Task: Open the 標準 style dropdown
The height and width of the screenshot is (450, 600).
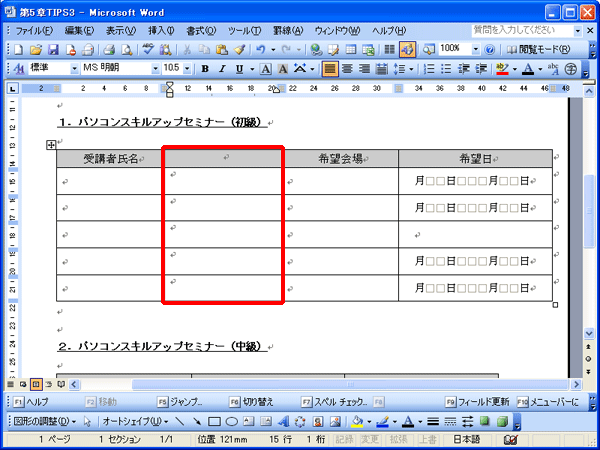Action: (74, 69)
